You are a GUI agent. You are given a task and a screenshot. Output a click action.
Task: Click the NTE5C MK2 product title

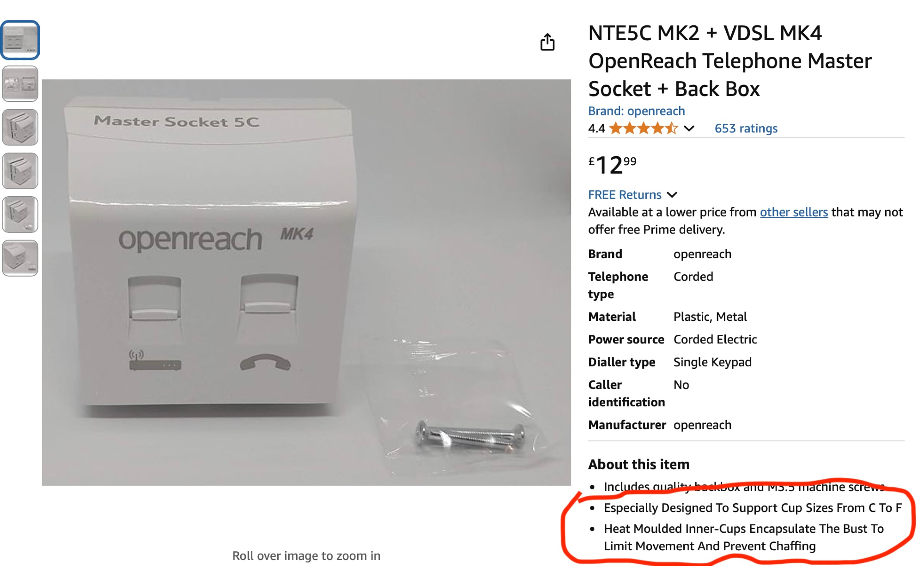tap(730, 60)
